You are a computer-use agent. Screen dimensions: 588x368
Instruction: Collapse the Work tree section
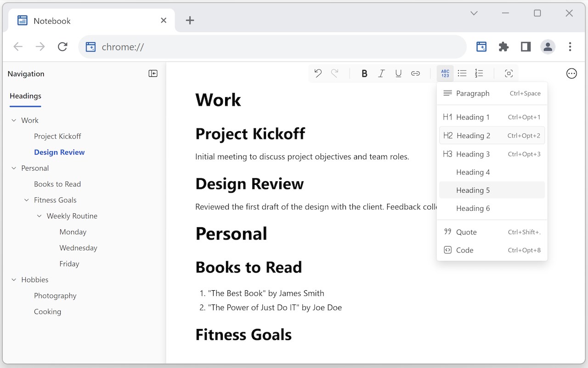pos(13,121)
